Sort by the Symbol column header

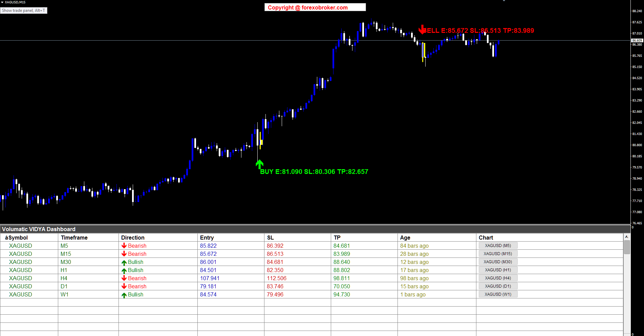click(x=16, y=238)
